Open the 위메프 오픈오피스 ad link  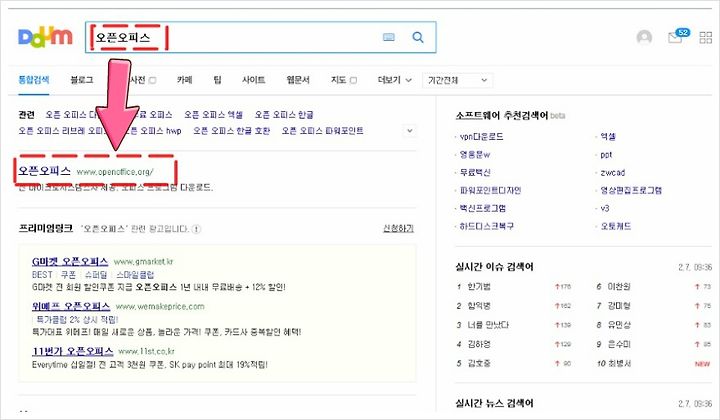[x=71, y=306]
